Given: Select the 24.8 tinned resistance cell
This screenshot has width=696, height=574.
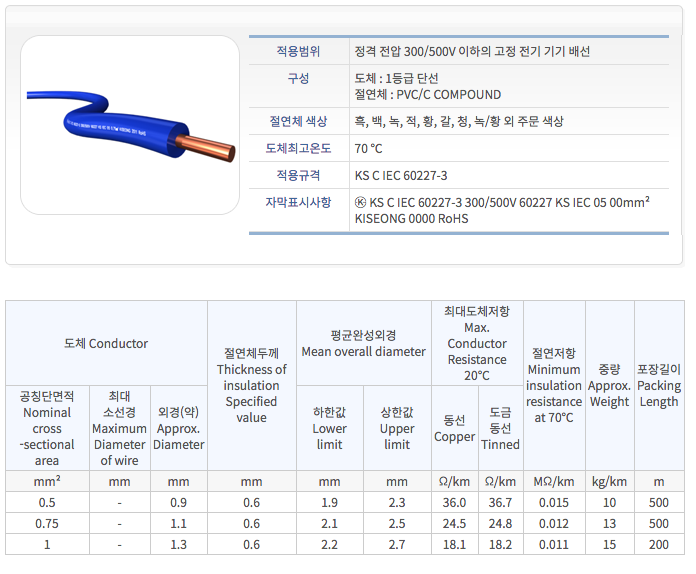Looking at the screenshot, I should click(x=500, y=523).
